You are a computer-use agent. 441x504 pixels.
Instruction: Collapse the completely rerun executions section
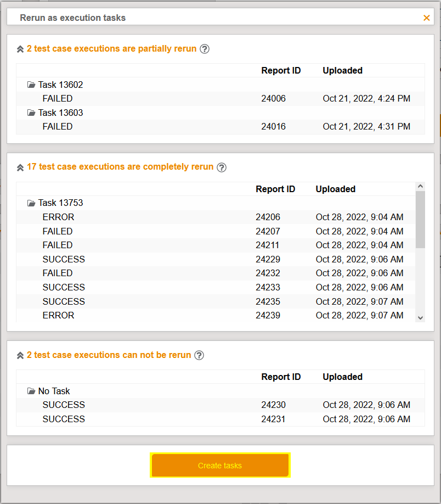coord(20,167)
